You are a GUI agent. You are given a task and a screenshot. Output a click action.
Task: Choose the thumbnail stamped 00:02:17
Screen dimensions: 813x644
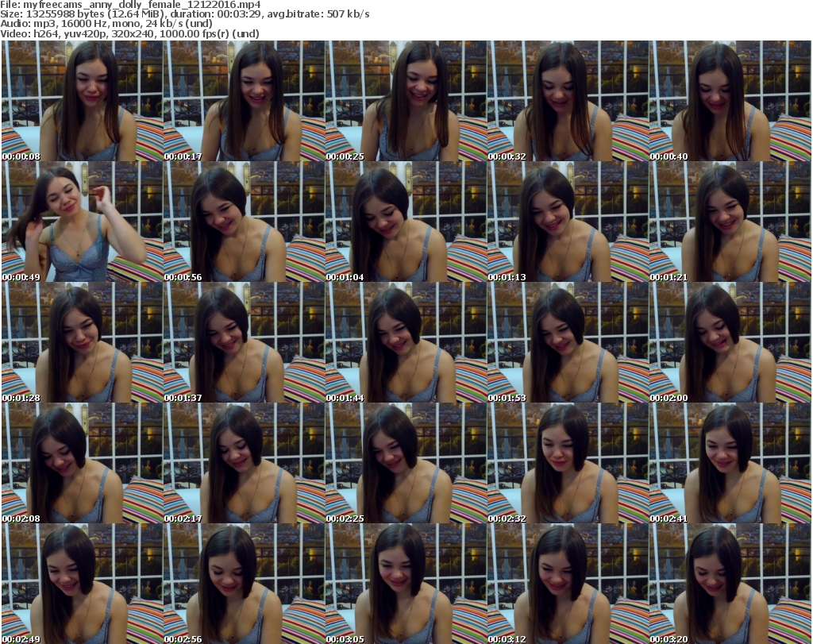(x=245, y=463)
